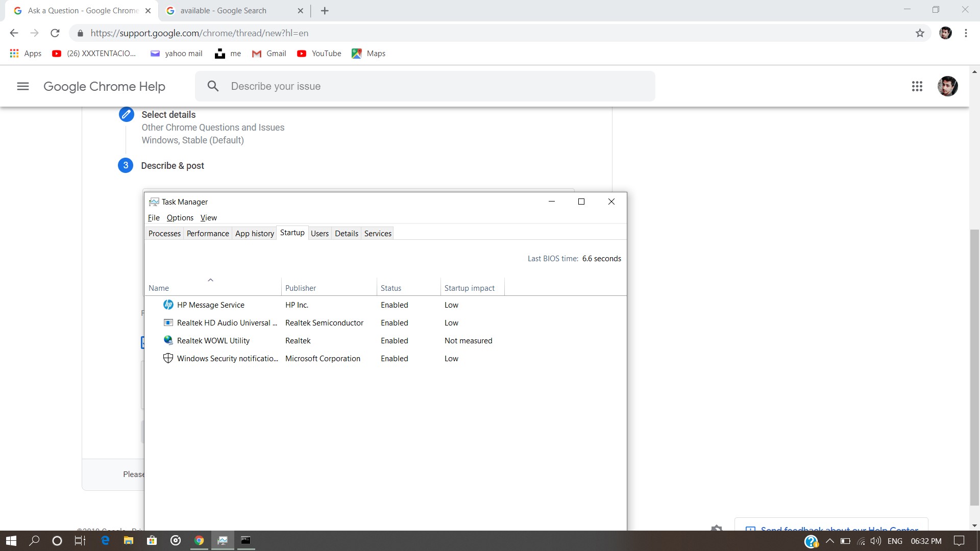Switch to the Services tab
Image resolution: width=980 pixels, height=551 pixels.
pyautogui.click(x=378, y=234)
